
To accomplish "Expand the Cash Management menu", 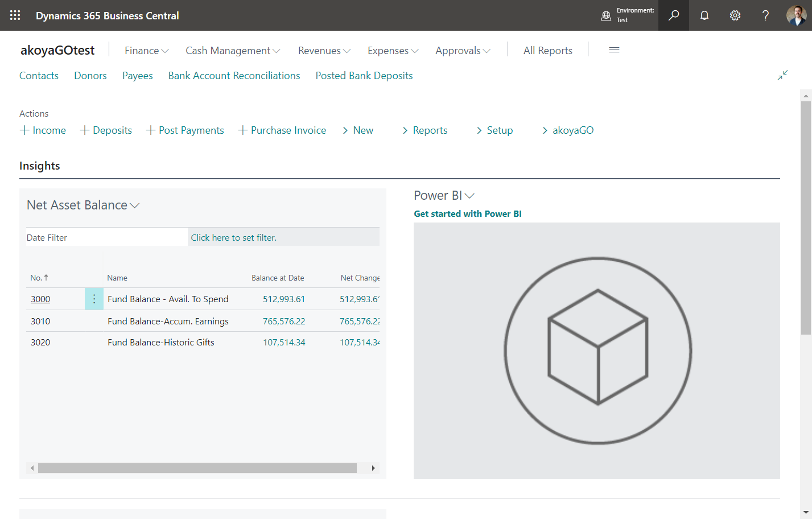I will click(233, 51).
